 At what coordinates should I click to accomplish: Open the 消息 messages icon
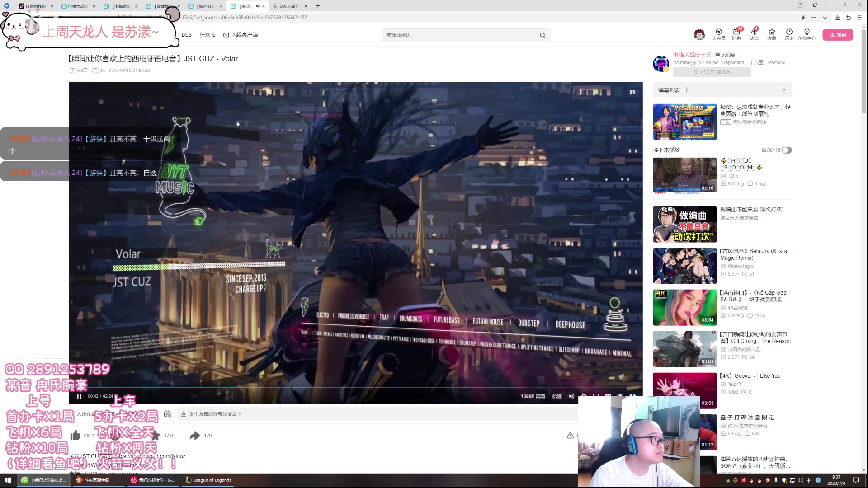(x=736, y=34)
